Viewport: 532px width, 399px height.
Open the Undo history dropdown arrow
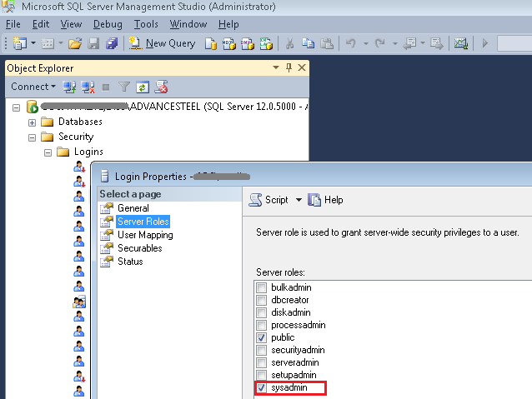tap(366, 43)
